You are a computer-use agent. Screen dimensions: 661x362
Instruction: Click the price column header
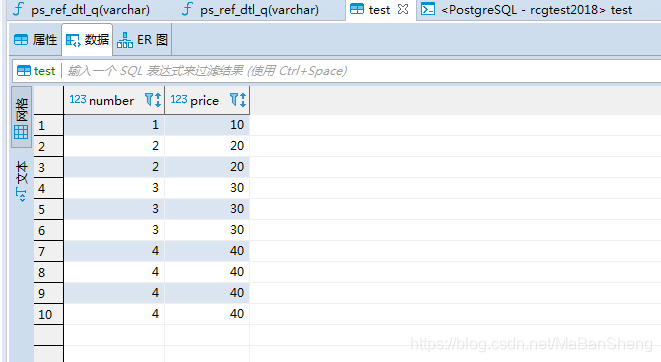[x=207, y=100]
